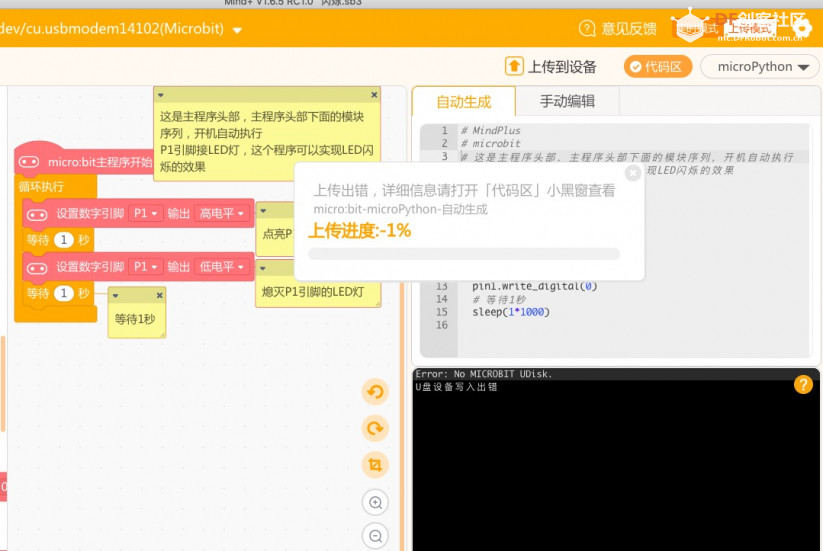Click the 上传到设备 upload arrow icon
823x551 pixels.
[x=514, y=66]
